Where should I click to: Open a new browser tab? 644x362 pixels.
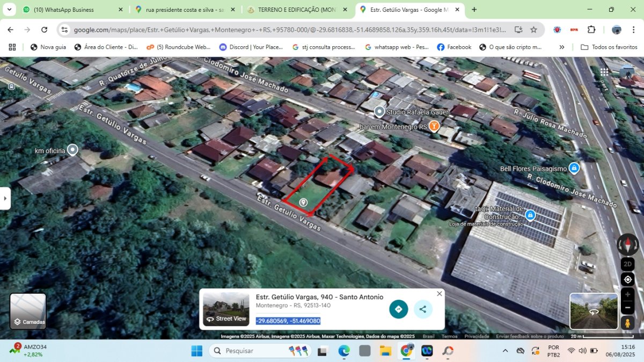tap(474, 10)
